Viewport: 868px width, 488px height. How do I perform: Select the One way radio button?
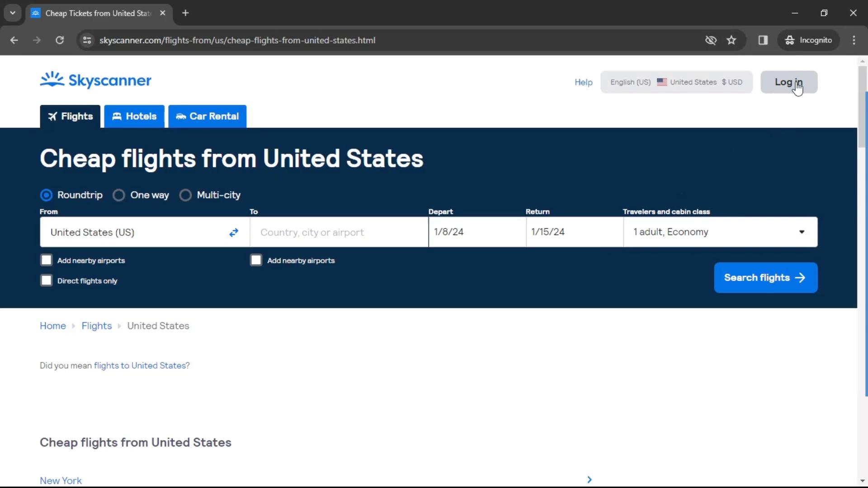click(x=118, y=195)
